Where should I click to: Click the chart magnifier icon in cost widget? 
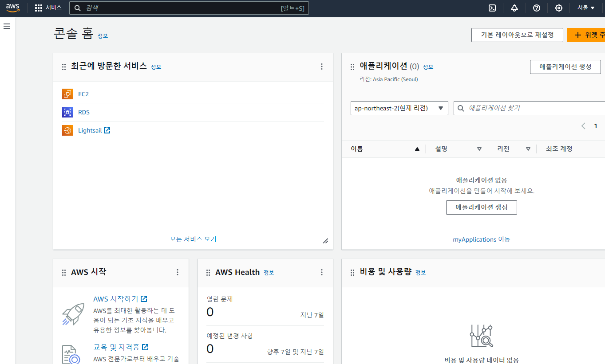tap(482, 336)
